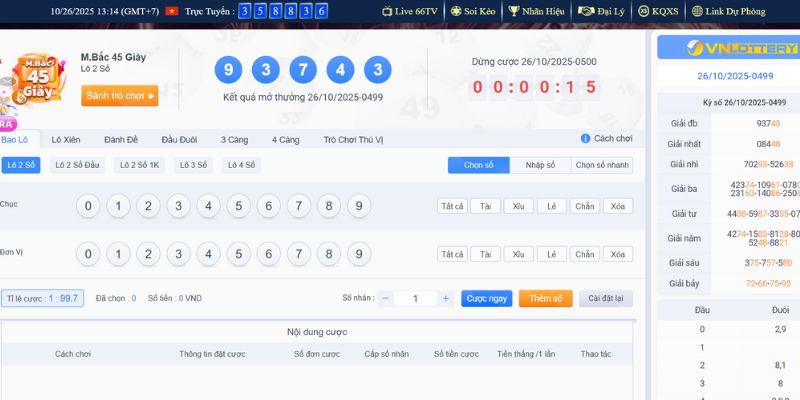Click Tài in Chục row
Screen dimensions: 800x400
485,206
